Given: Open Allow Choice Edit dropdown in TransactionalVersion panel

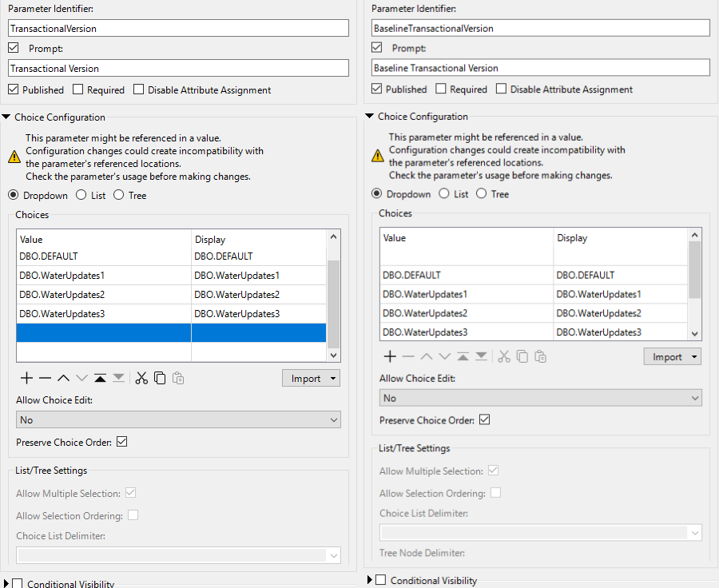Looking at the screenshot, I should 178,419.
